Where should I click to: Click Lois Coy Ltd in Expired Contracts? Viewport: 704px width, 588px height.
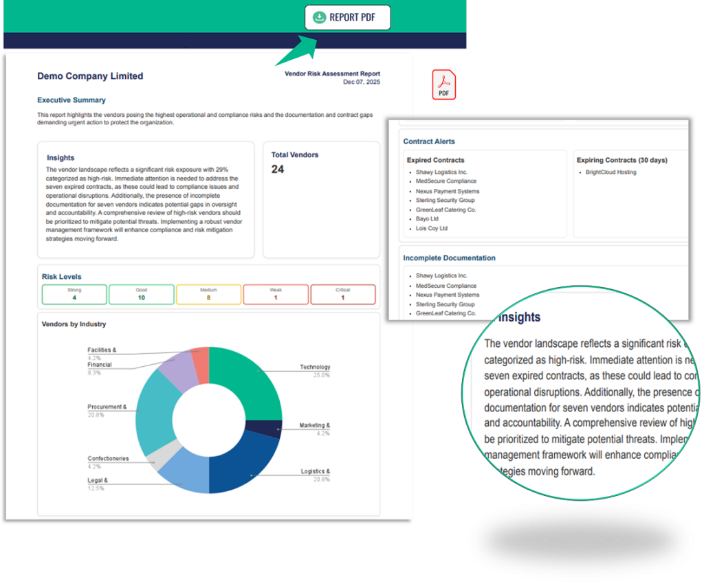(x=431, y=228)
